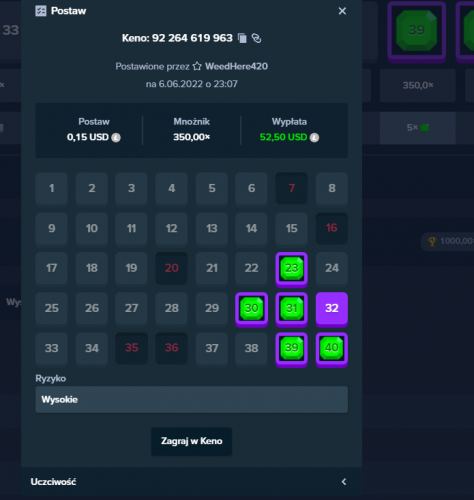
Task: Click background green gem 39 tile
Action: (417, 31)
